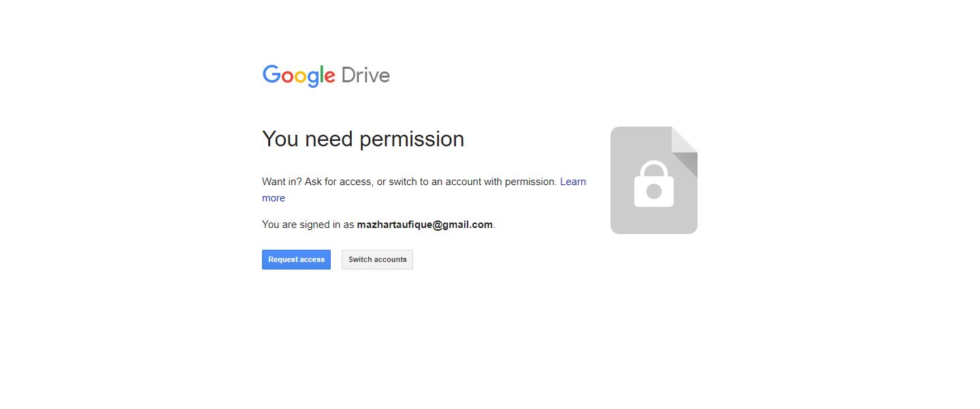The image size is (980, 409).
Task: Click the mazhartaufique@gmail.com email address
Action: (425, 225)
